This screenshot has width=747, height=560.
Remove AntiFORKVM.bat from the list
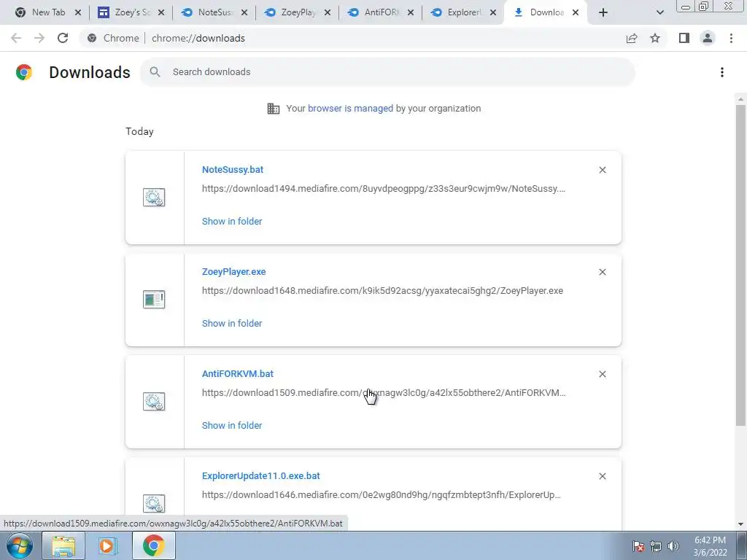(602, 374)
